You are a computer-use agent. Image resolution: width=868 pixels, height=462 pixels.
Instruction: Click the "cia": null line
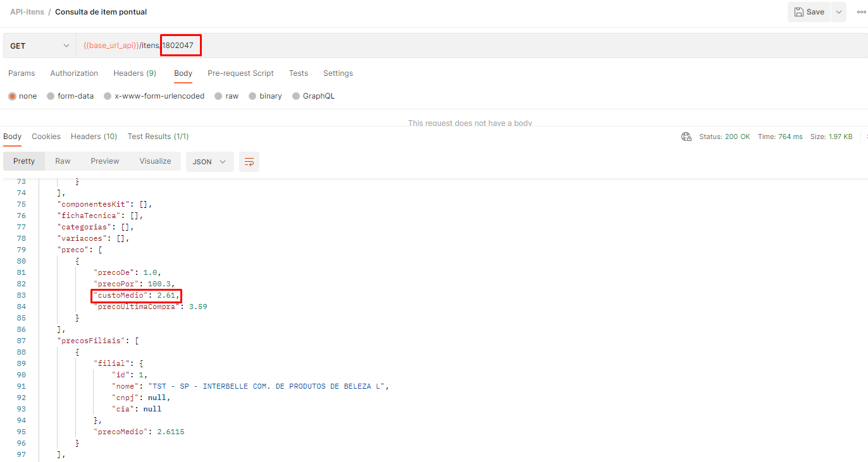[x=137, y=409]
